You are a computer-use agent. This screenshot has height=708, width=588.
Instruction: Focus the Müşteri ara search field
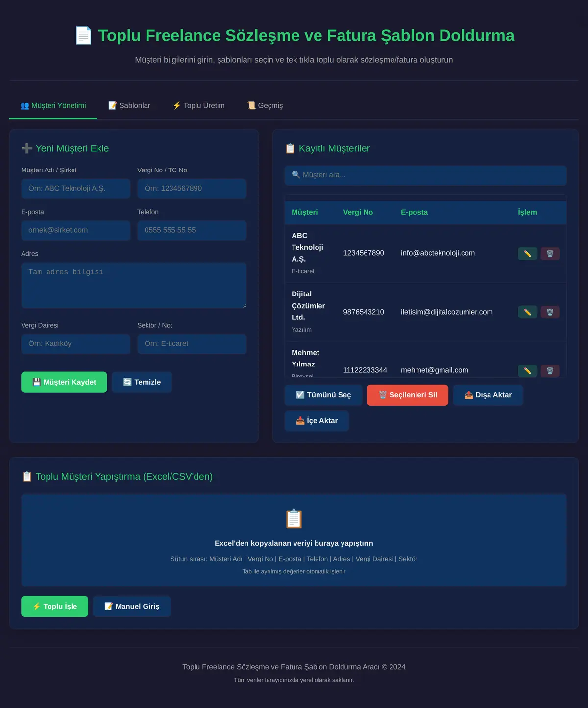(x=425, y=175)
